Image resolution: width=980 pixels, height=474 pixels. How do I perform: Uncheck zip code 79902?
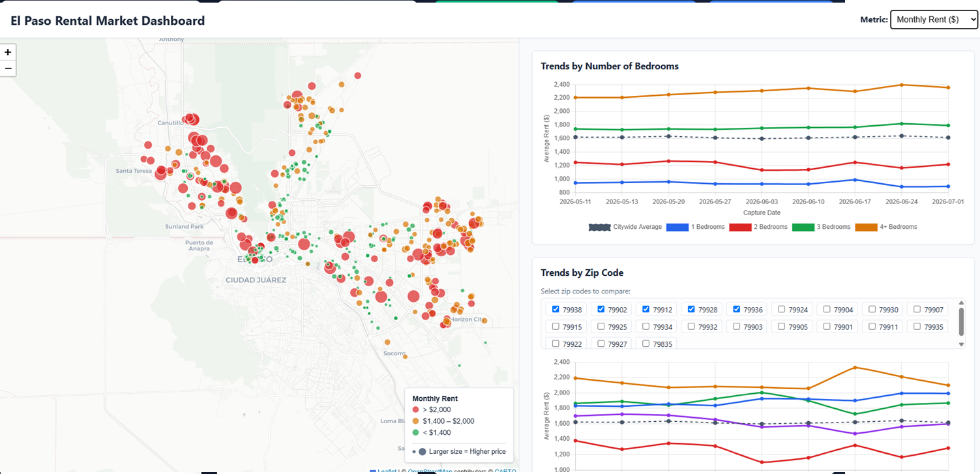[x=601, y=310]
